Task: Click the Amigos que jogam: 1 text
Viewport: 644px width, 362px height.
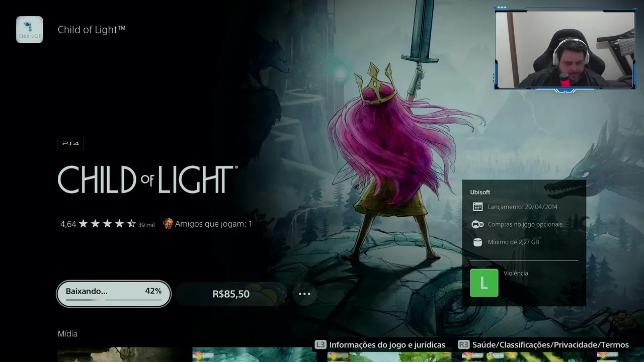Action: [214, 224]
